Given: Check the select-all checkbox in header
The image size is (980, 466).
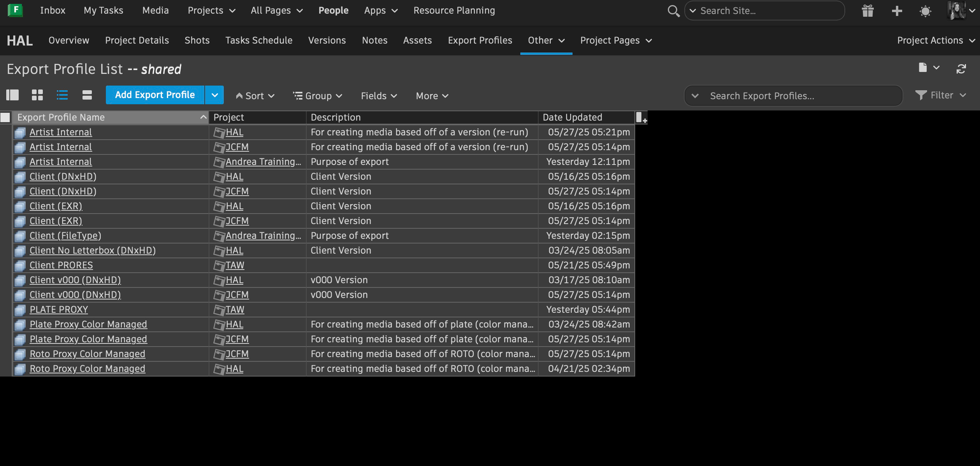Looking at the screenshot, I should (5, 117).
